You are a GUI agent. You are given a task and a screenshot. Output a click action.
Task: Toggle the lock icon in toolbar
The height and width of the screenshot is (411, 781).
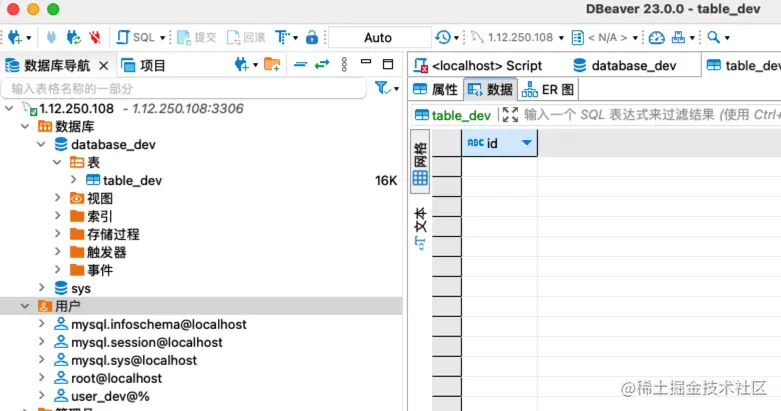click(312, 37)
